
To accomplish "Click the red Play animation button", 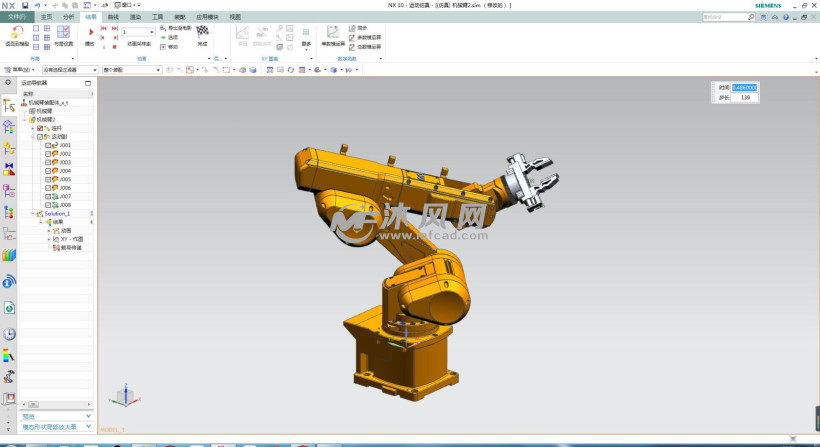I will point(90,34).
